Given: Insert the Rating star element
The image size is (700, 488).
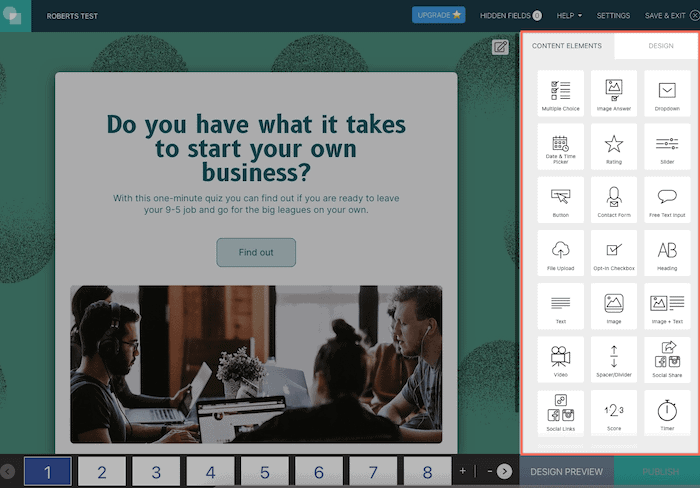Looking at the screenshot, I should pos(614,146).
